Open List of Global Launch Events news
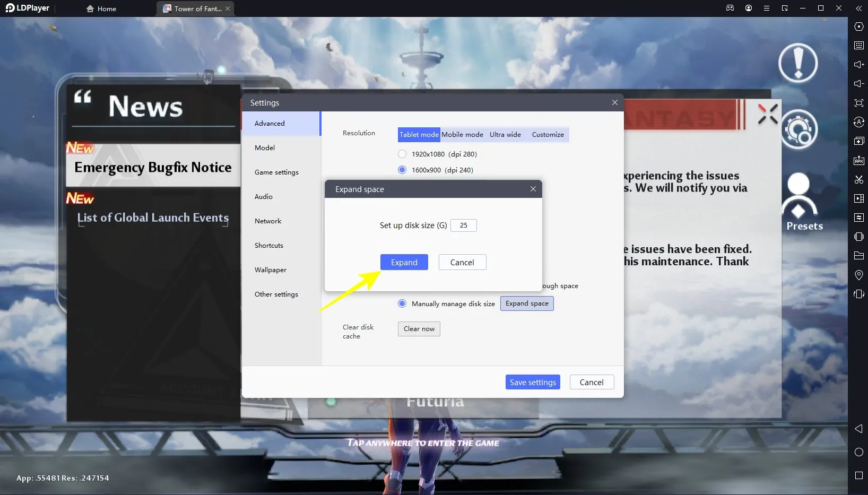 [x=153, y=218]
